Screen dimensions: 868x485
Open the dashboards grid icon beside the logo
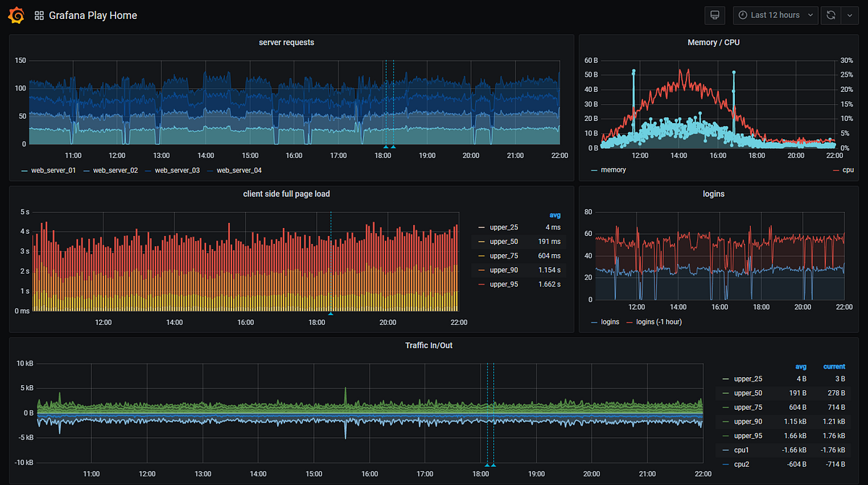39,14
